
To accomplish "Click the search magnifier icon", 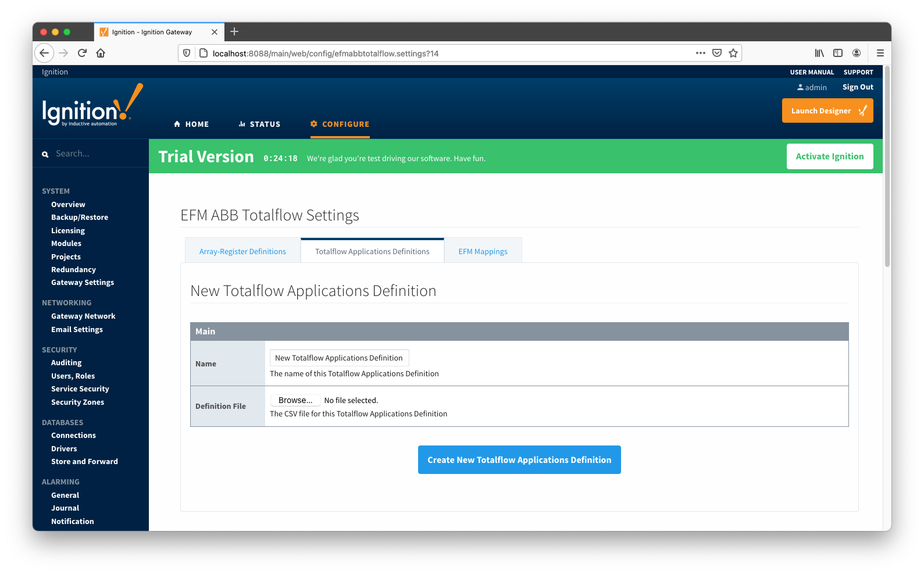I will [x=45, y=154].
